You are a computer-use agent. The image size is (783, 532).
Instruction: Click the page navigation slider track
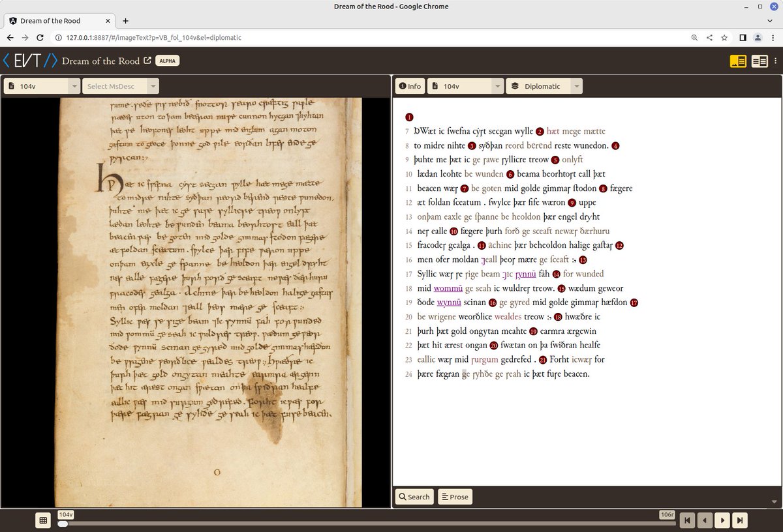(x=367, y=523)
